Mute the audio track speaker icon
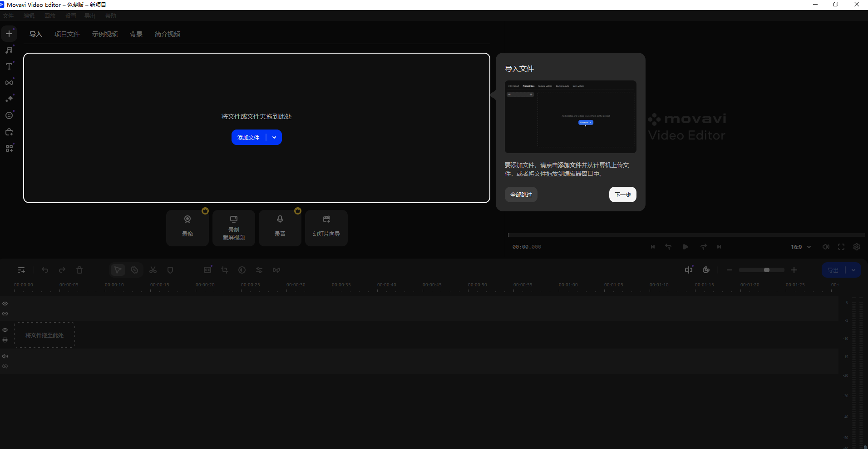The width and height of the screenshot is (868, 449). click(5, 356)
